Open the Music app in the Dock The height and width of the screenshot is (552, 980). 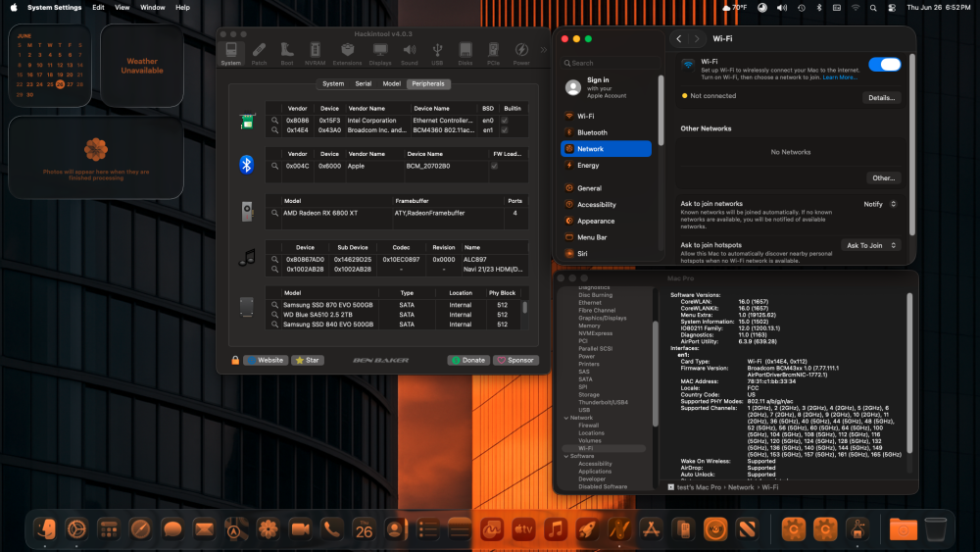(555, 529)
